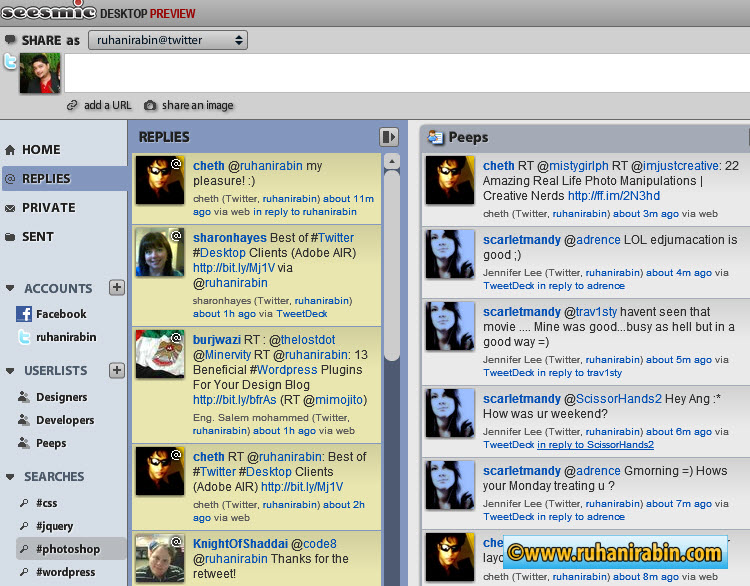
Task: Open the share-as account dropdown
Action: pos(168,40)
